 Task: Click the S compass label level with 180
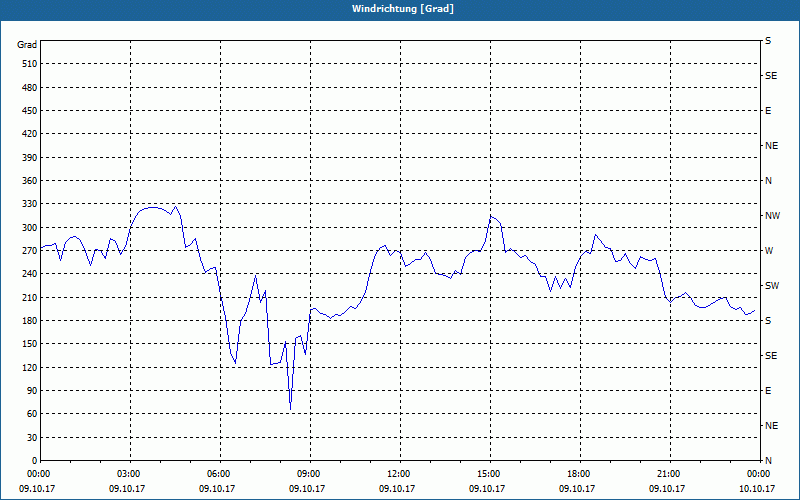768,321
